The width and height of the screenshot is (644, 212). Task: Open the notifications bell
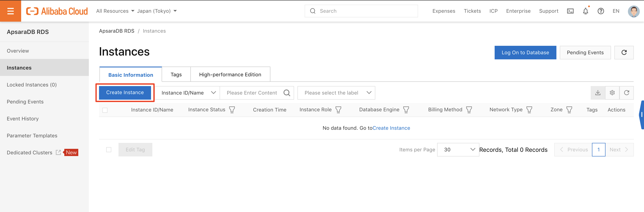585,11
